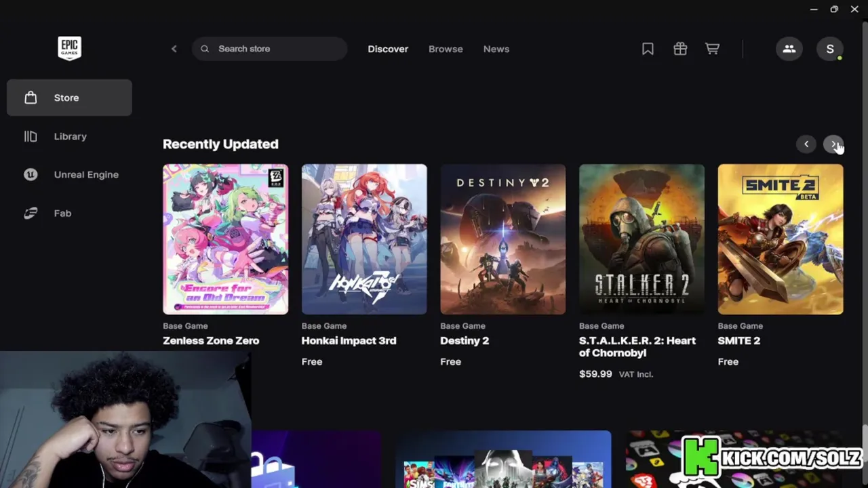Click the Honkai Impact 3rd title
The image size is (868, 488).
pyautogui.click(x=349, y=340)
